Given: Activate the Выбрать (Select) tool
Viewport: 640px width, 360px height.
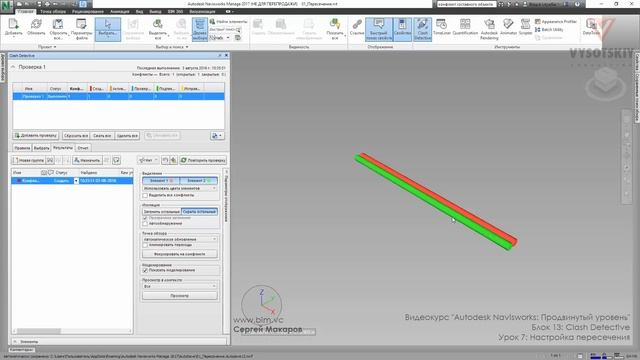Looking at the screenshot, I should click(108, 29).
